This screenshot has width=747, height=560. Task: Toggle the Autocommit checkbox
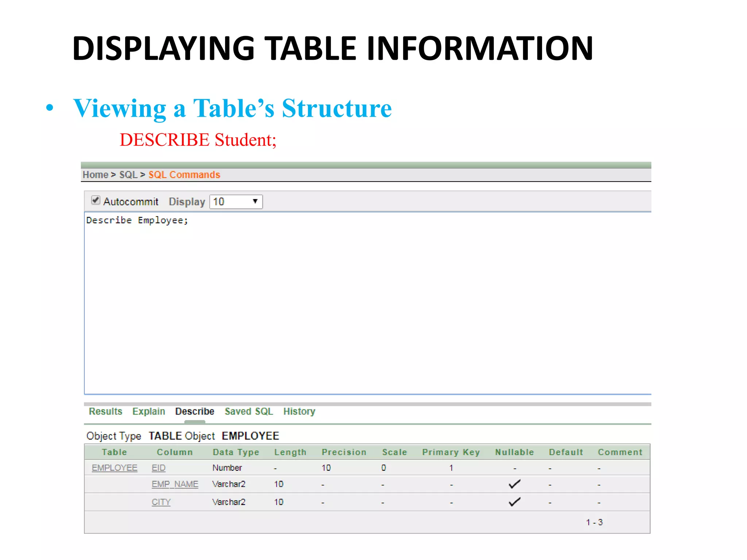pos(96,200)
